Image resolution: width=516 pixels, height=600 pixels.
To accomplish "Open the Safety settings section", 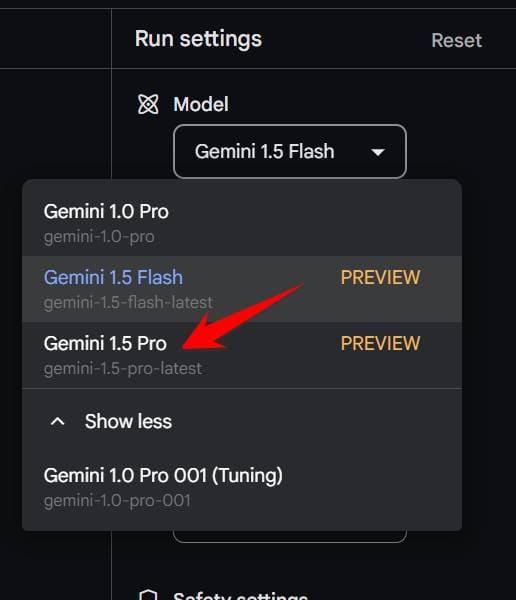I will coord(240,595).
